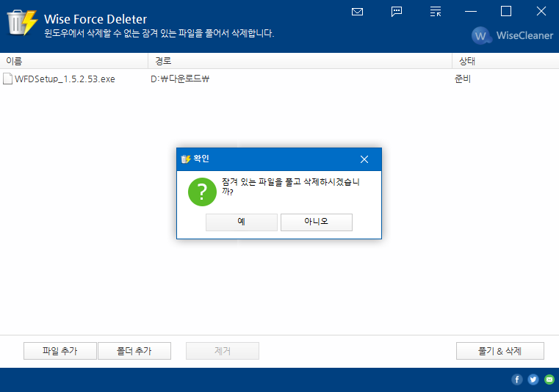Select the WFDSetup_1.5.2.53.exe file name

65,79
